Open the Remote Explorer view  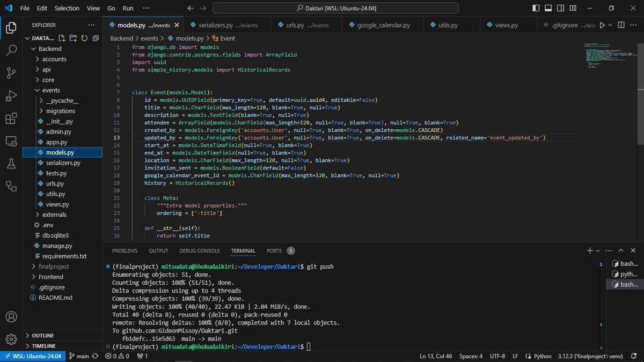[11, 142]
